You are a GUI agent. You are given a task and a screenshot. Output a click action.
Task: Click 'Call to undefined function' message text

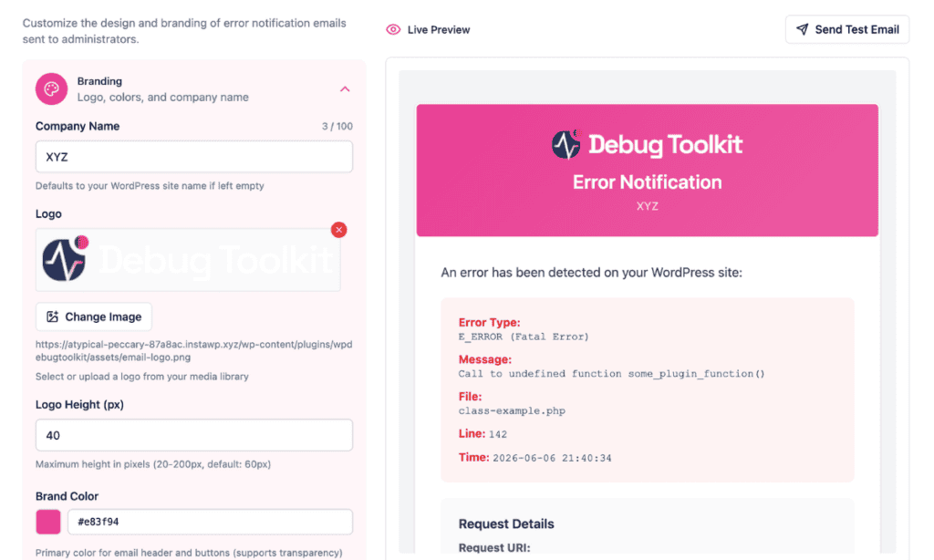pos(611,374)
